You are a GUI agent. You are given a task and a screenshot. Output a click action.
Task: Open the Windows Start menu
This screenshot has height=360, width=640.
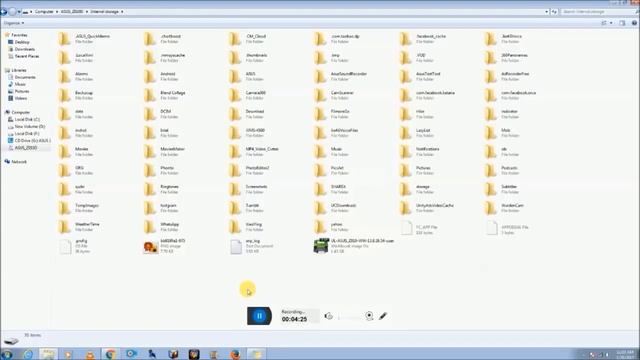[x=7, y=354]
